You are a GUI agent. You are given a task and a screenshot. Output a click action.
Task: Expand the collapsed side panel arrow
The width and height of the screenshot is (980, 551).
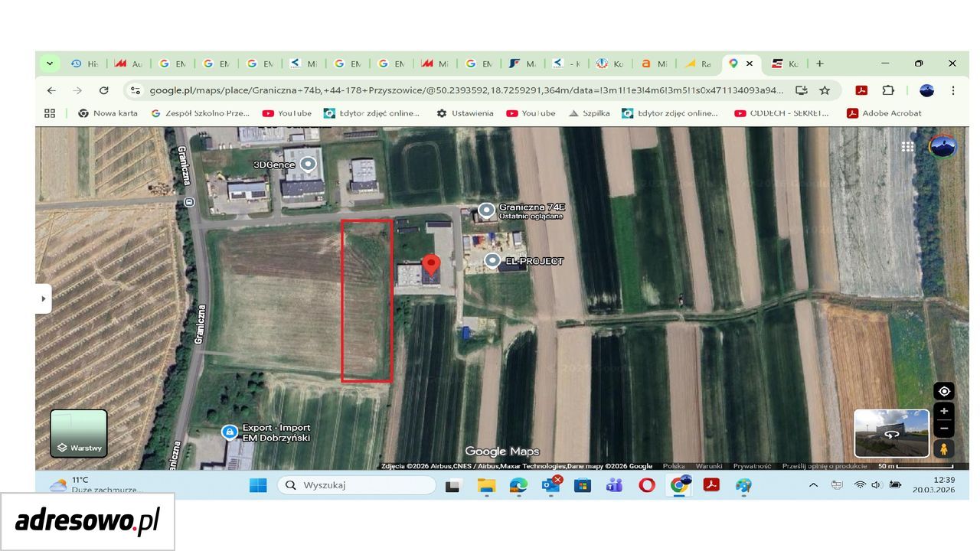coord(44,298)
